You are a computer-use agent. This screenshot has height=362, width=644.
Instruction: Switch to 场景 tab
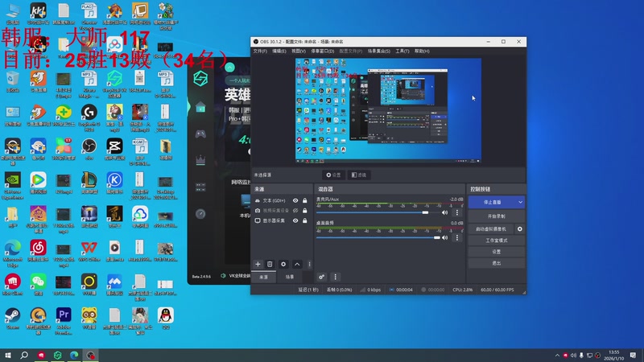290,277
